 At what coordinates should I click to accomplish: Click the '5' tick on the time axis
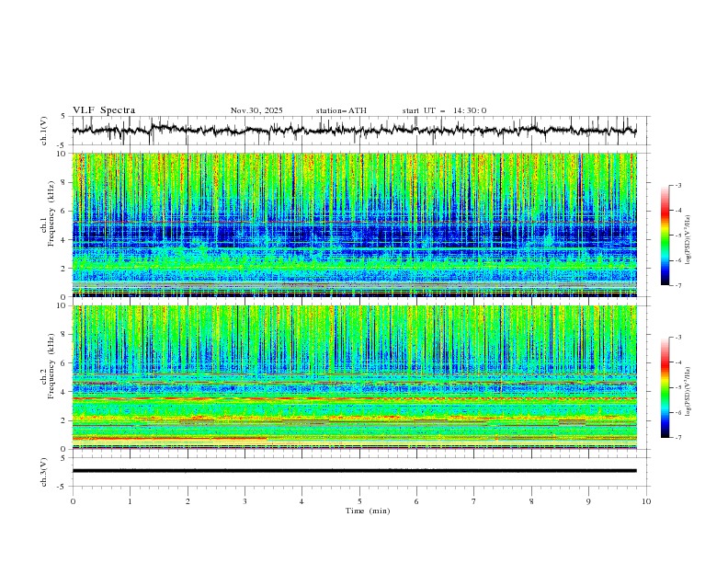359,501
